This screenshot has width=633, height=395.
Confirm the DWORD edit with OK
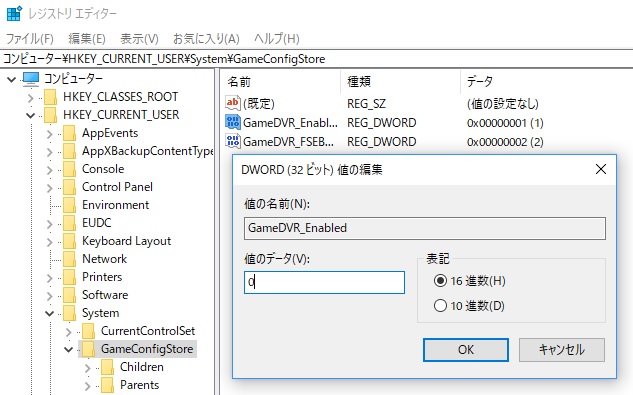tap(466, 350)
